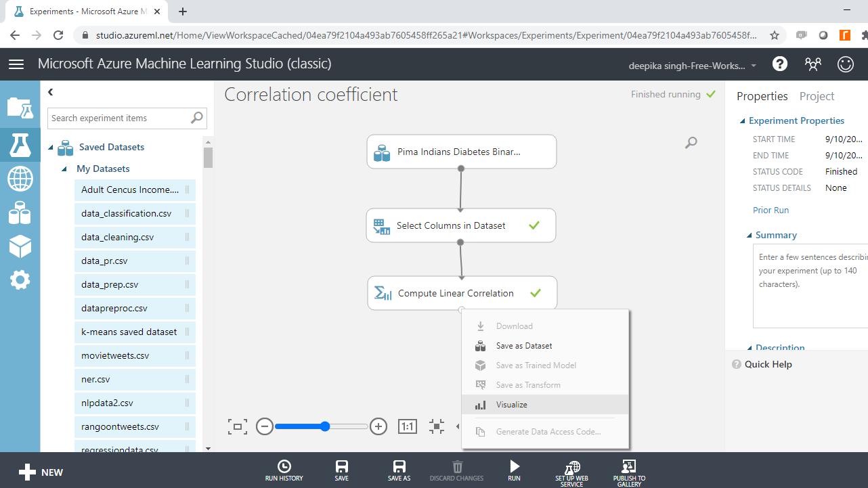Select the Compute Linear Correlation module
Screen dimensions: 868x488
(462, 293)
